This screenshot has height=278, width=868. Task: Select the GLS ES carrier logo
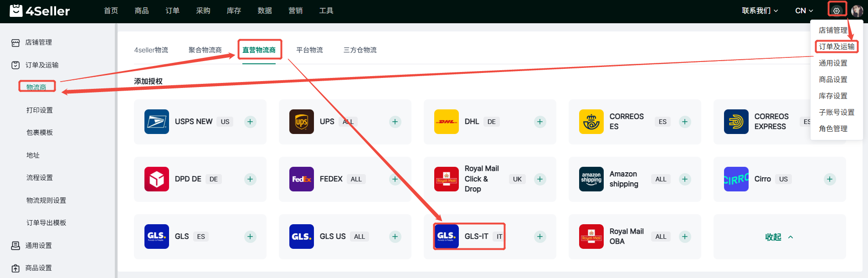[x=157, y=237]
